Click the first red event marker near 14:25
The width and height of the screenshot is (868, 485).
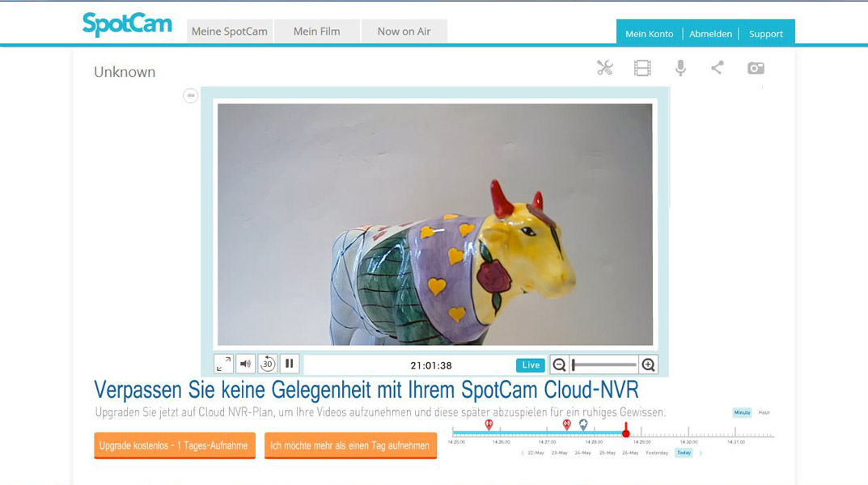489,424
